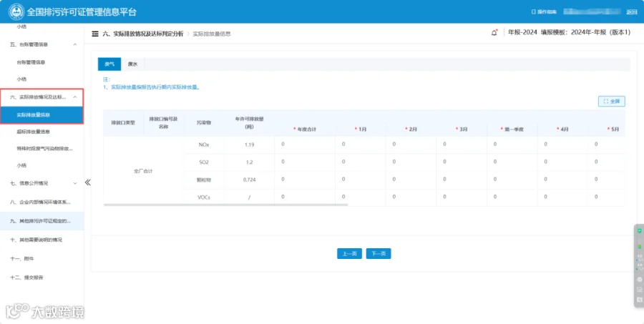Click 颗粒物 row 3月 input
Screen dimensions: 644x324
[462, 180]
